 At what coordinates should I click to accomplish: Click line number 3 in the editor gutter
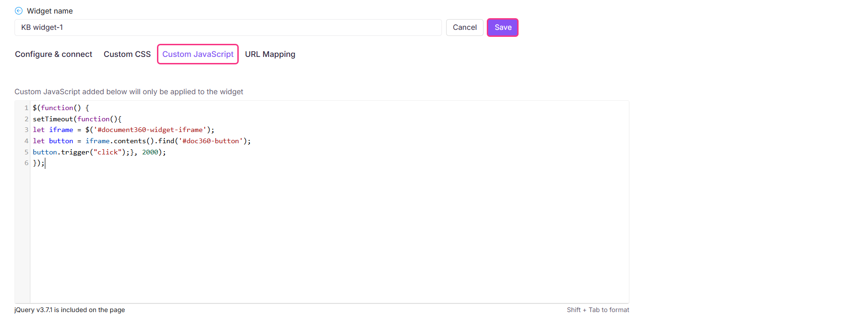(x=26, y=130)
